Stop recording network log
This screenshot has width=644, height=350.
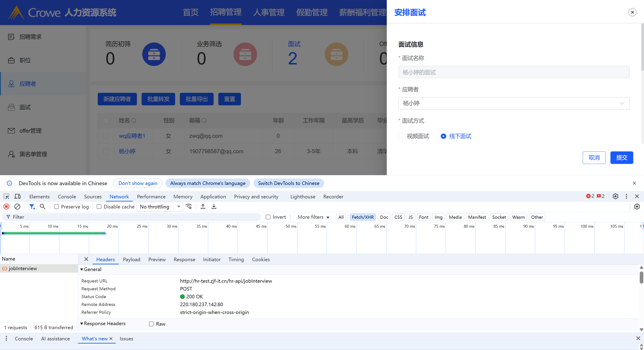6,206
